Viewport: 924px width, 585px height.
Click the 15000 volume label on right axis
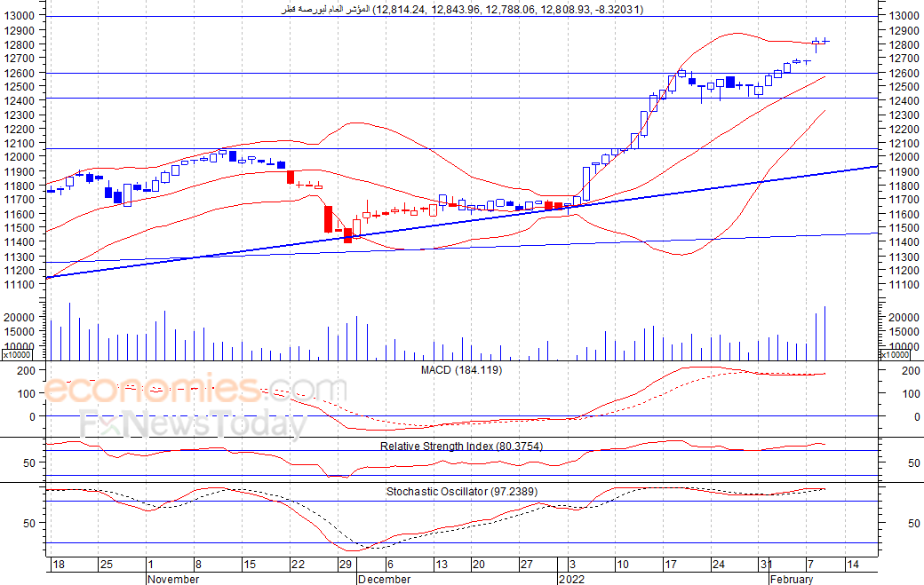(904, 332)
